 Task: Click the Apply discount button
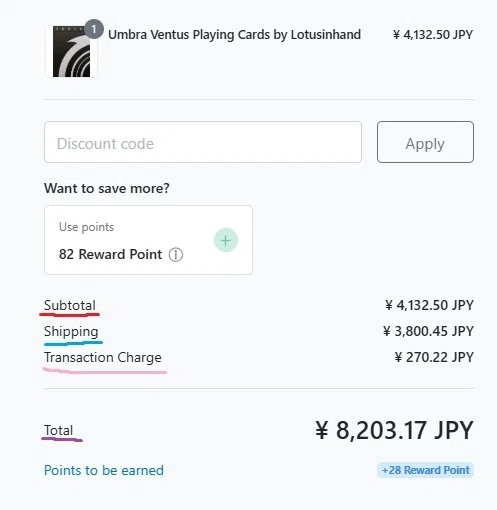[x=425, y=142]
